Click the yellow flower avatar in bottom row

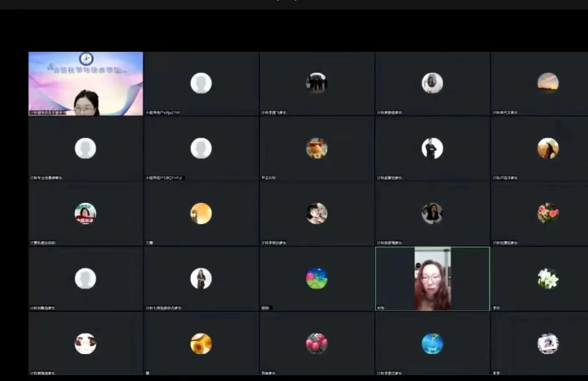[201, 344]
